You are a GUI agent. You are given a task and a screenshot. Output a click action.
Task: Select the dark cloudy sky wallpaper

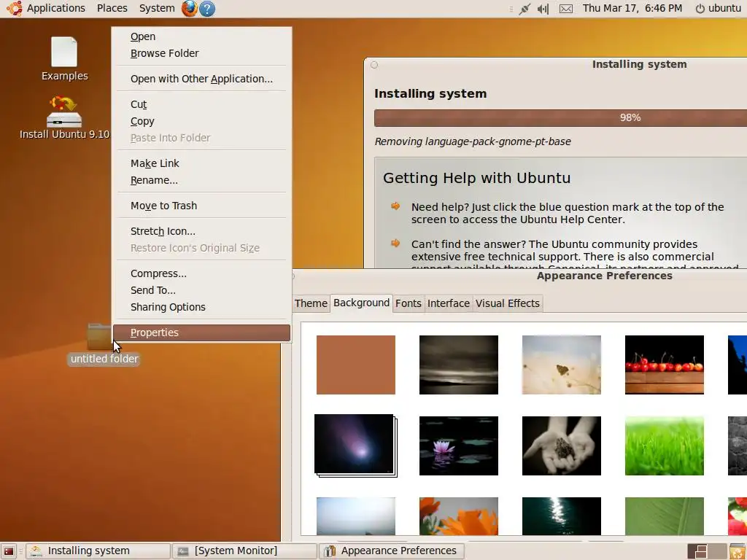tap(459, 365)
